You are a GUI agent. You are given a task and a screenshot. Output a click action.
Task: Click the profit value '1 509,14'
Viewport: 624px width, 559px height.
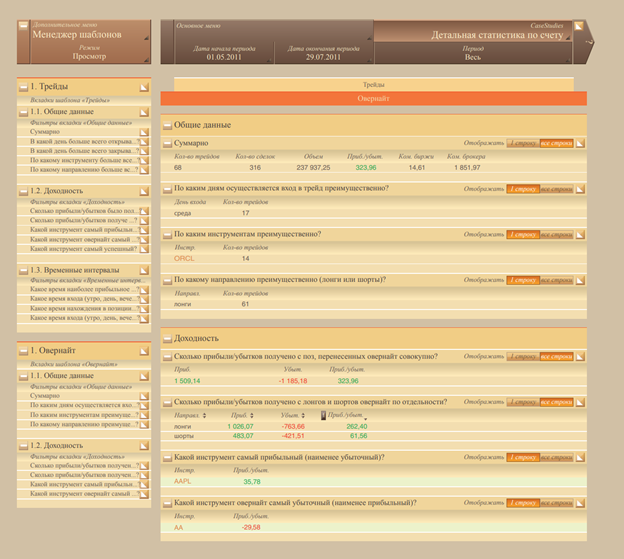(x=187, y=381)
